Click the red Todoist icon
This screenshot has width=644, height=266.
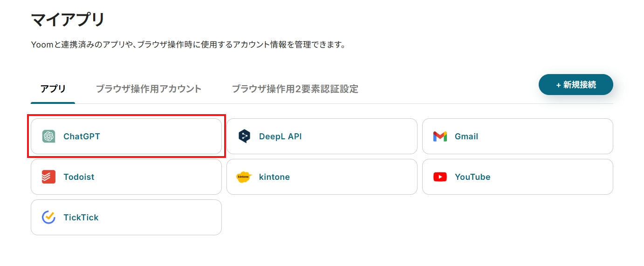(x=48, y=177)
